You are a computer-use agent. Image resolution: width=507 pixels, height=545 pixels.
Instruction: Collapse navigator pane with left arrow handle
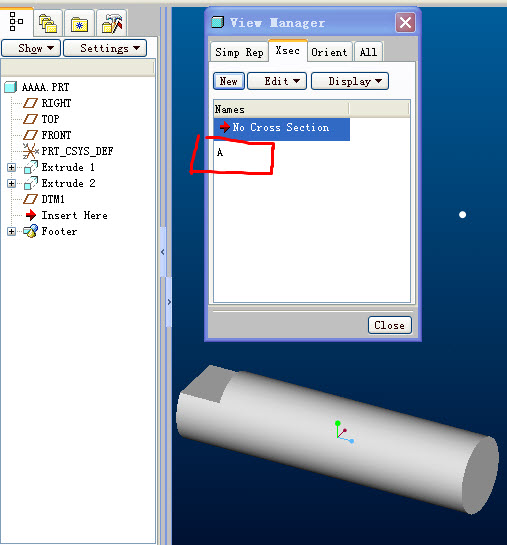click(163, 252)
